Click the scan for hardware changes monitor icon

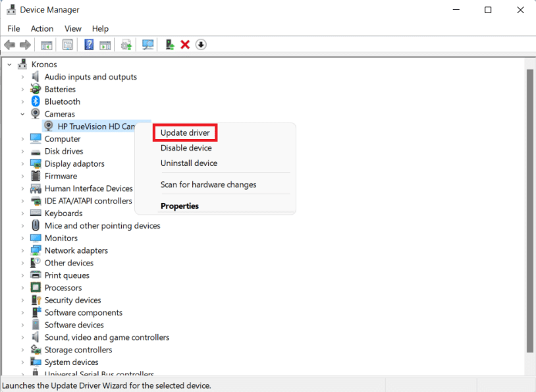pos(148,45)
